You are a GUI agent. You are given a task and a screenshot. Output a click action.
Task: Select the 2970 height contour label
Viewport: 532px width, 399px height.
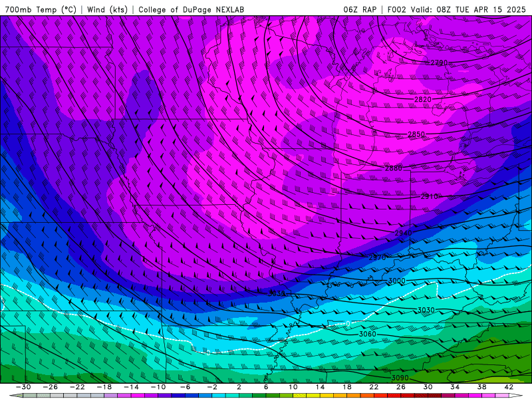coord(377,258)
